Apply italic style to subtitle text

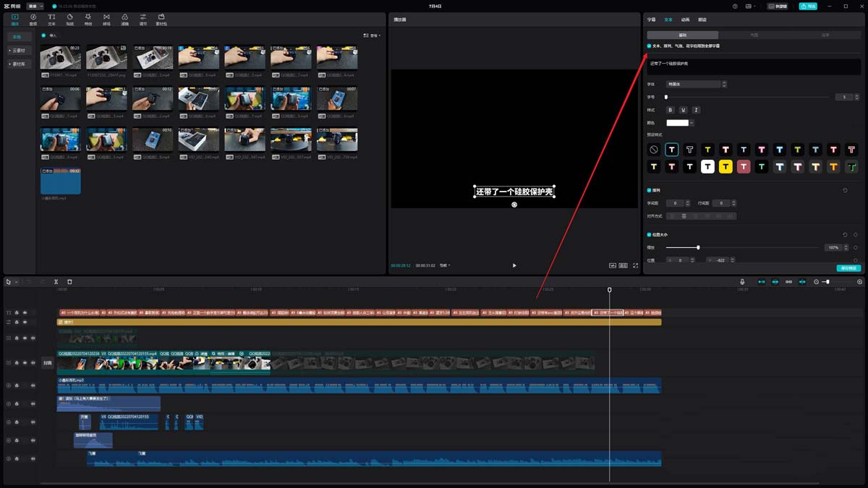coord(696,110)
